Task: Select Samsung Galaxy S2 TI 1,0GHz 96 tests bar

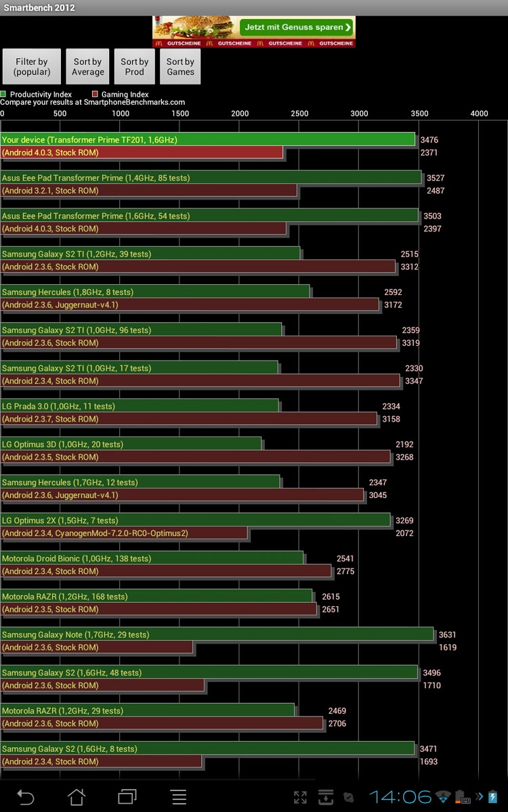Action: coord(141,330)
